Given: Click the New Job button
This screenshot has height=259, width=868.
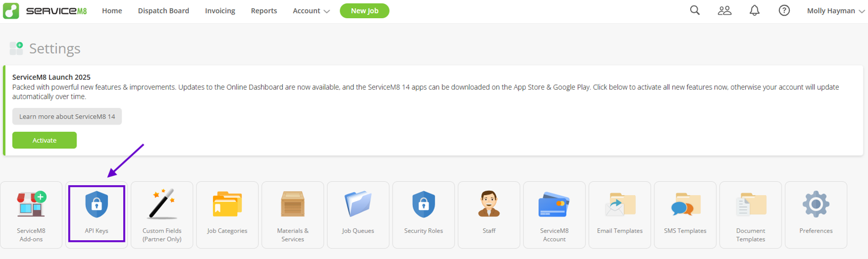Looking at the screenshot, I should [364, 10].
